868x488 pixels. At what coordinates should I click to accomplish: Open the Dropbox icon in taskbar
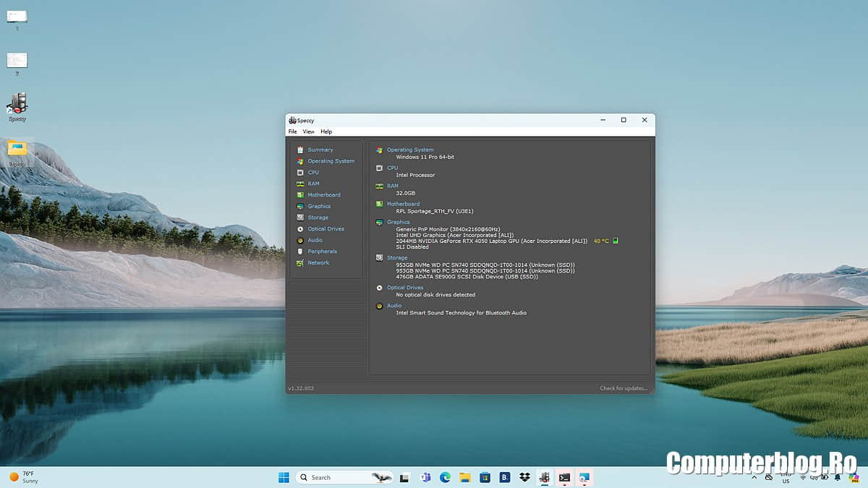(525, 477)
